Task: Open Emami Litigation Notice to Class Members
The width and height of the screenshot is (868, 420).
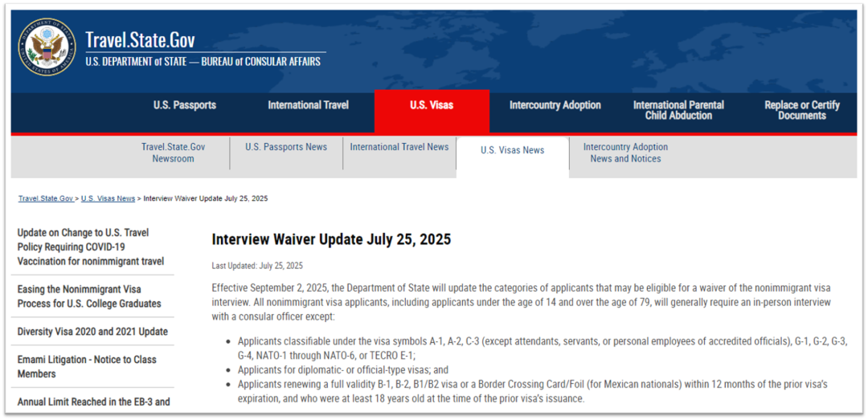Action: click(87, 366)
